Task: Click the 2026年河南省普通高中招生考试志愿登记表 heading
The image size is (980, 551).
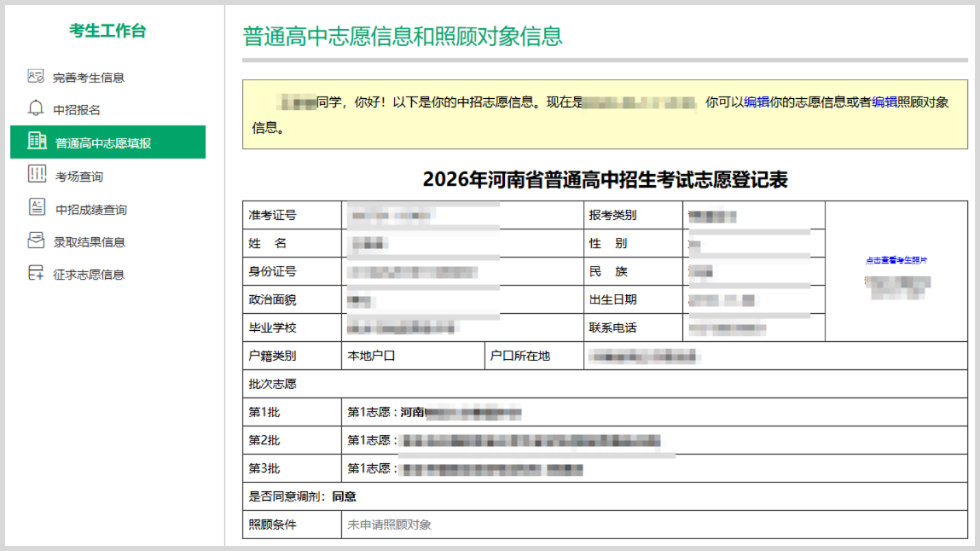Action: [x=605, y=180]
